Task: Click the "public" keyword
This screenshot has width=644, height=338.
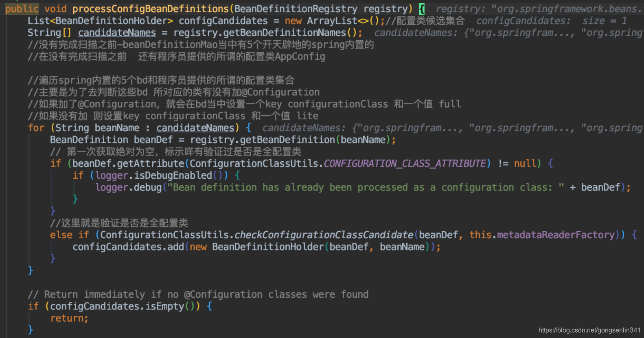Action: tap(22, 9)
